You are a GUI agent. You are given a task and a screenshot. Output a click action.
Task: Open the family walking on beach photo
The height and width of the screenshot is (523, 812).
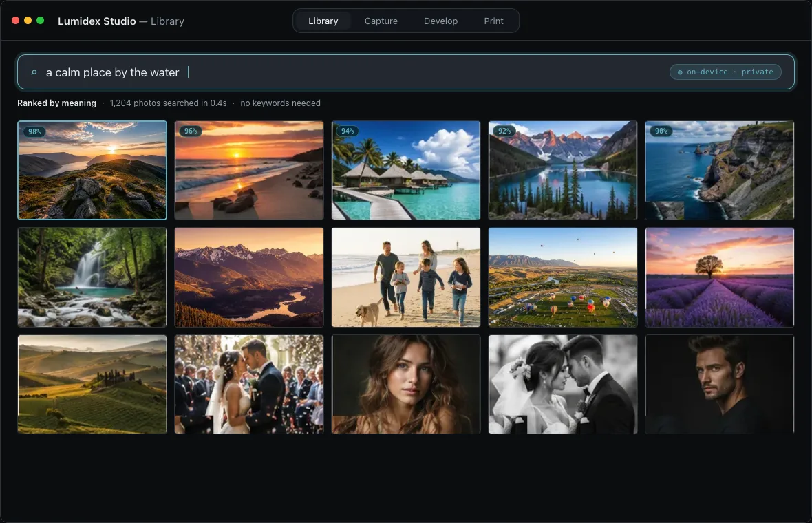(406, 277)
